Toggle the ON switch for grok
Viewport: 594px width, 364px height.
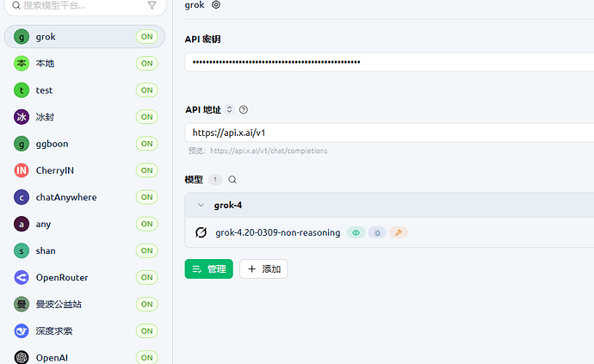pos(147,37)
